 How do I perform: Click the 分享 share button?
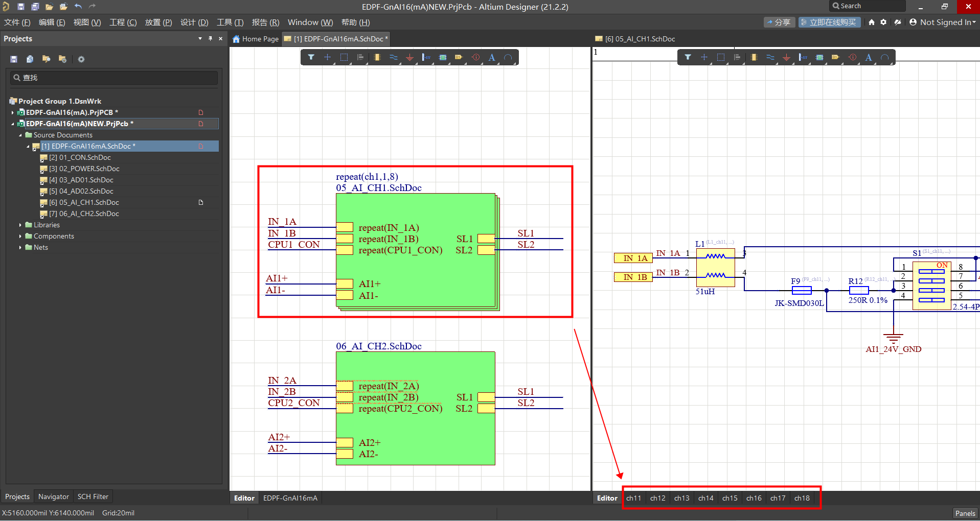(778, 22)
